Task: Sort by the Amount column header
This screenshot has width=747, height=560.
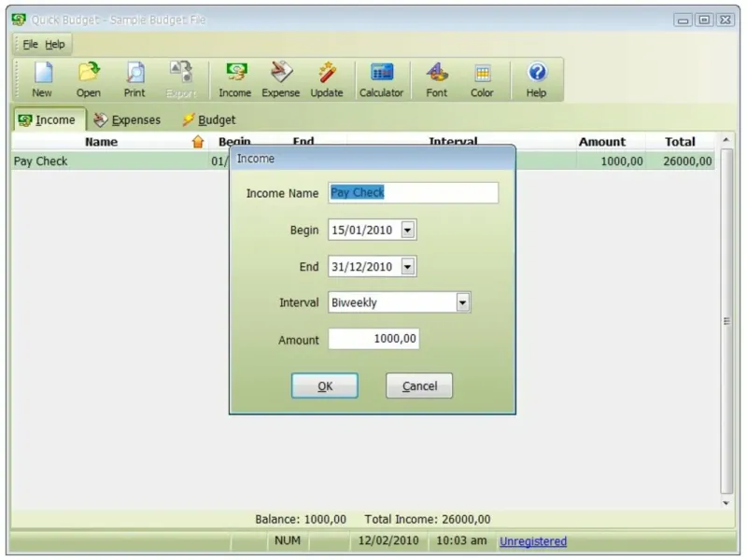Action: (602, 142)
